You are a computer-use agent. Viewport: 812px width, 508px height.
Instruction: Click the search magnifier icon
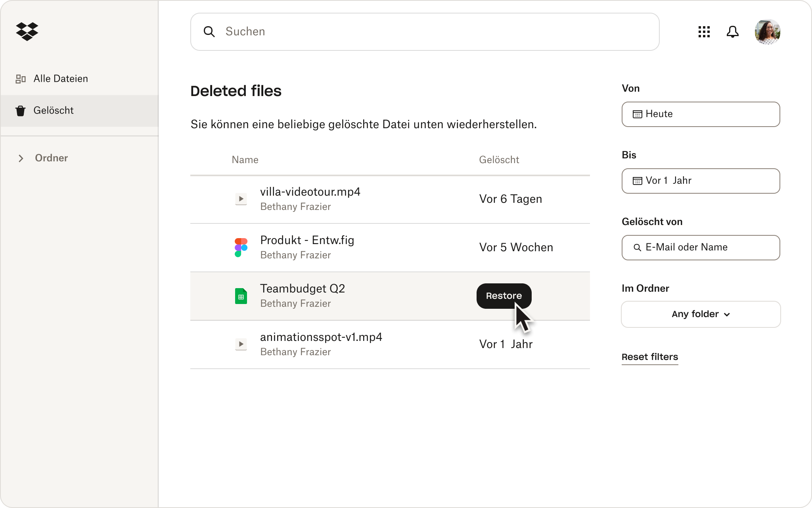(x=209, y=32)
